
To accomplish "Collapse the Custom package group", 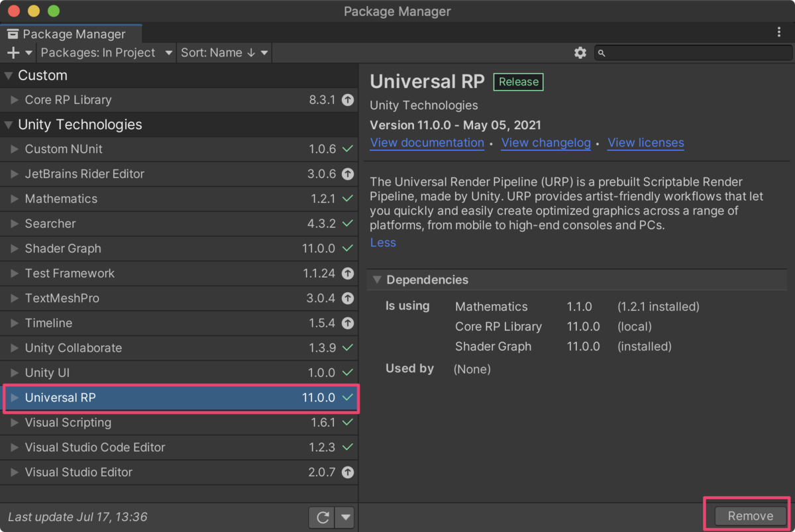I will pos(9,76).
